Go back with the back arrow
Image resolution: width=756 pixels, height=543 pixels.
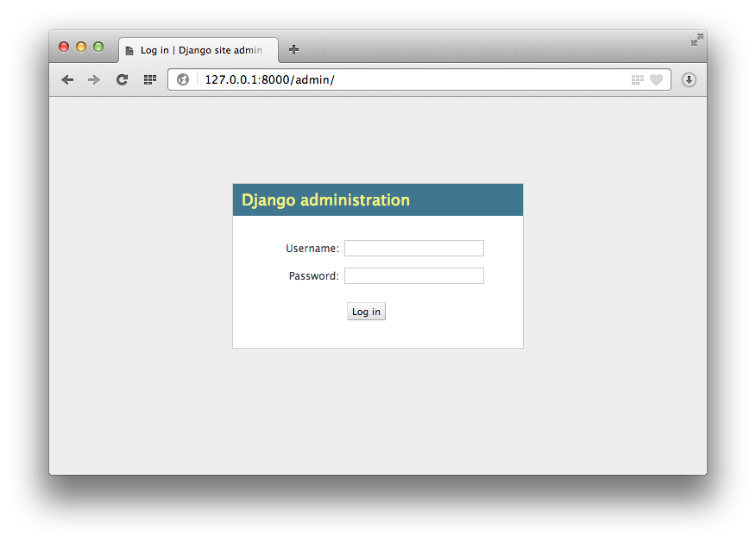(x=67, y=79)
